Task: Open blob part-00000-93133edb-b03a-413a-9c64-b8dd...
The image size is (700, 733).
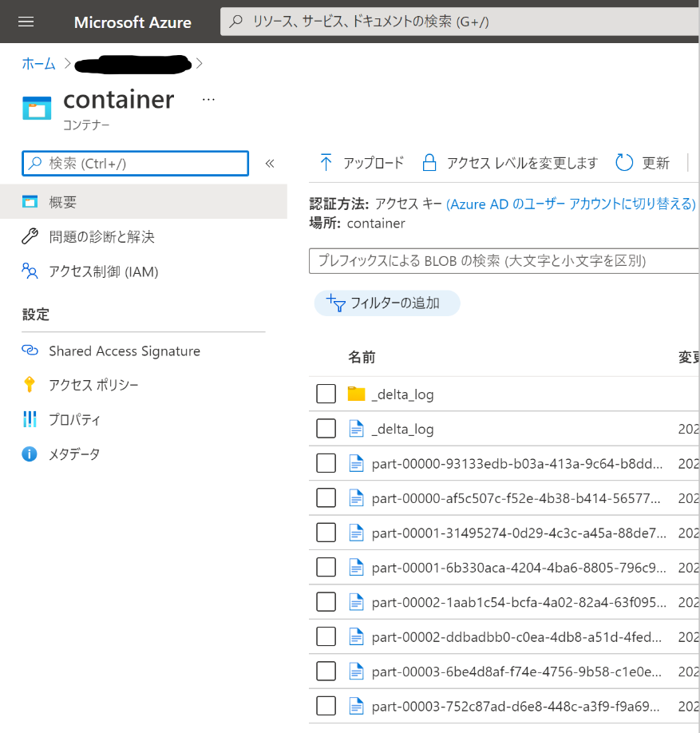Action: pyautogui.click(x=517, y=464)
